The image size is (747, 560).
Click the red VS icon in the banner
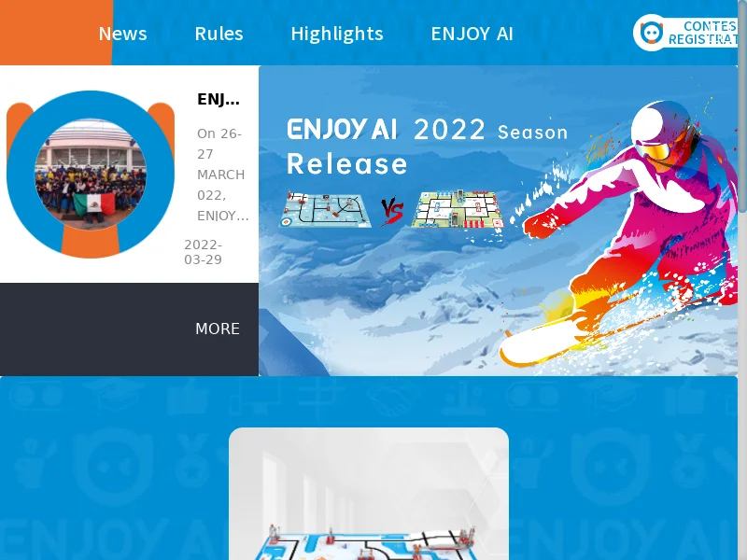click(x=391, y=212)
